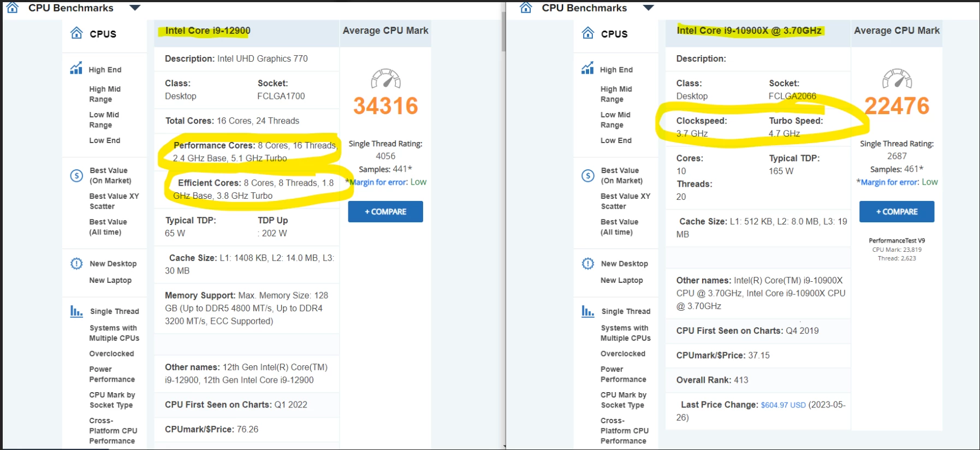Open Low End in left sidebar
This screenshot has width=980, height=450.
coord(105,140)
